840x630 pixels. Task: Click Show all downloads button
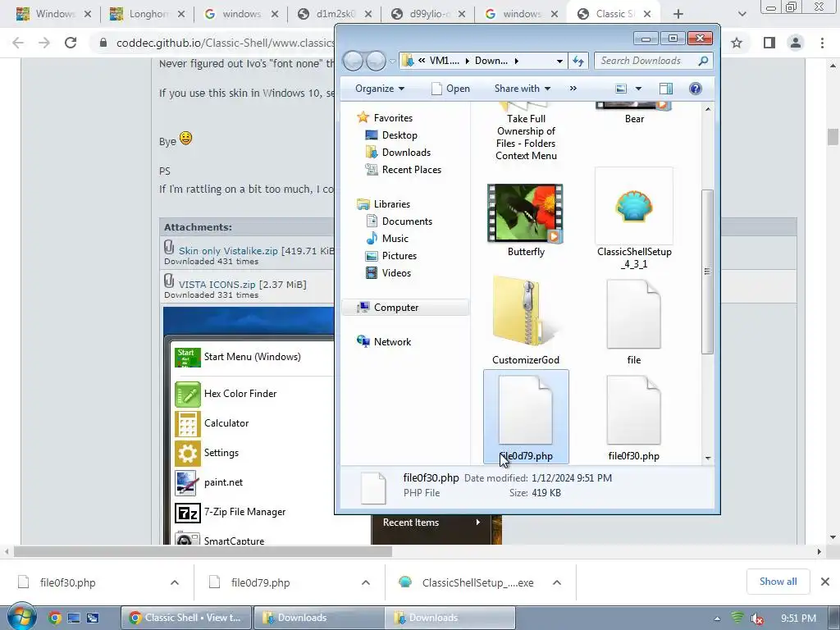click(778, 582)
